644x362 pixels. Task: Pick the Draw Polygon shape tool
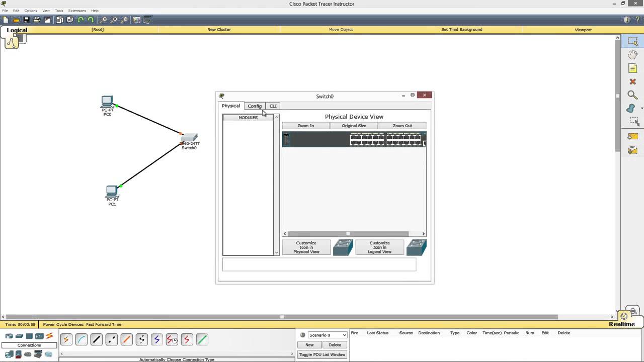631,108
